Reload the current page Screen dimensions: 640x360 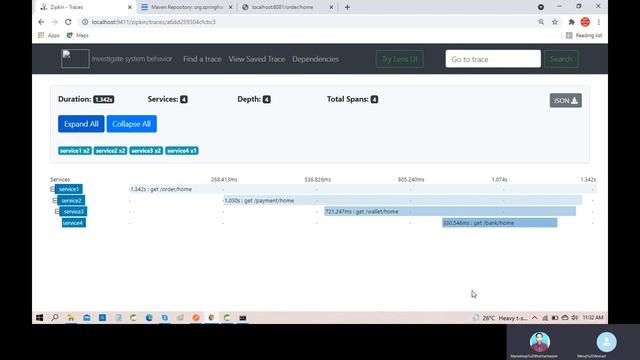[68, 22]
